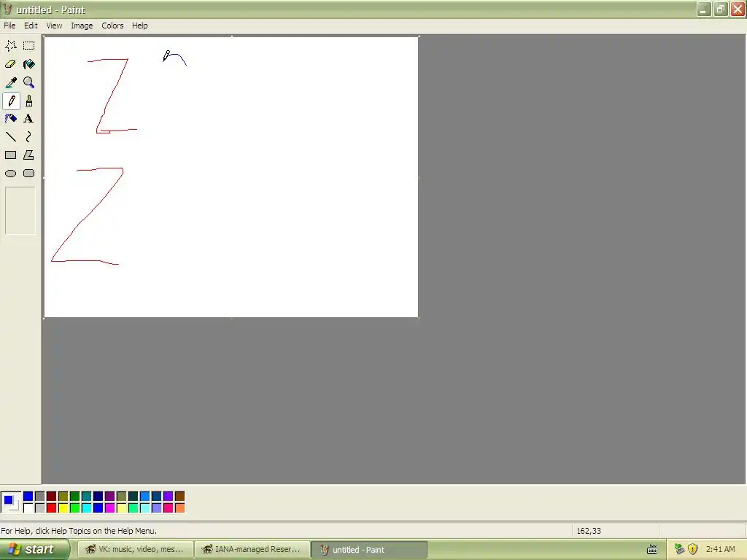Select the dark gray palette swatch
Screen dimensions: 747x560
pos(40,497)
